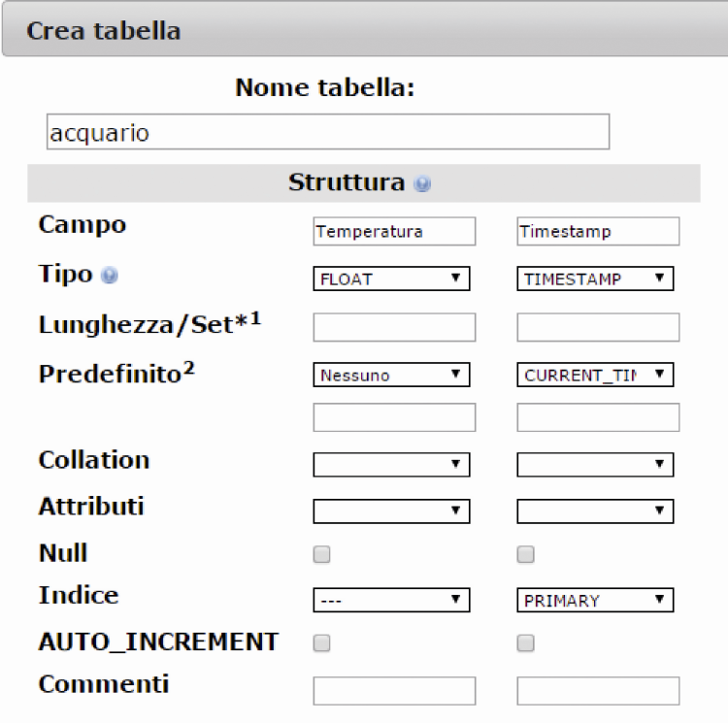Open the Struttura help icon

[422, 183]
